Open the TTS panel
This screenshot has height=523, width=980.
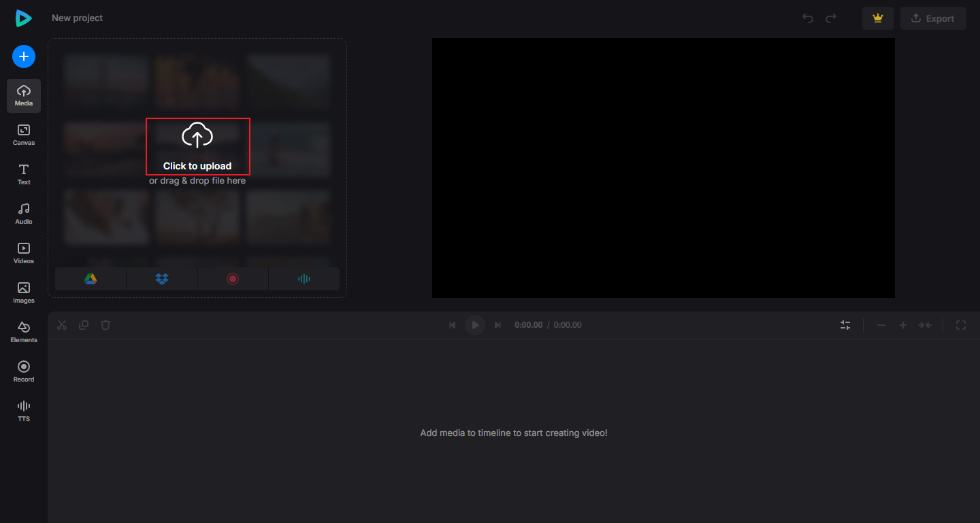[x=23, y=410]
